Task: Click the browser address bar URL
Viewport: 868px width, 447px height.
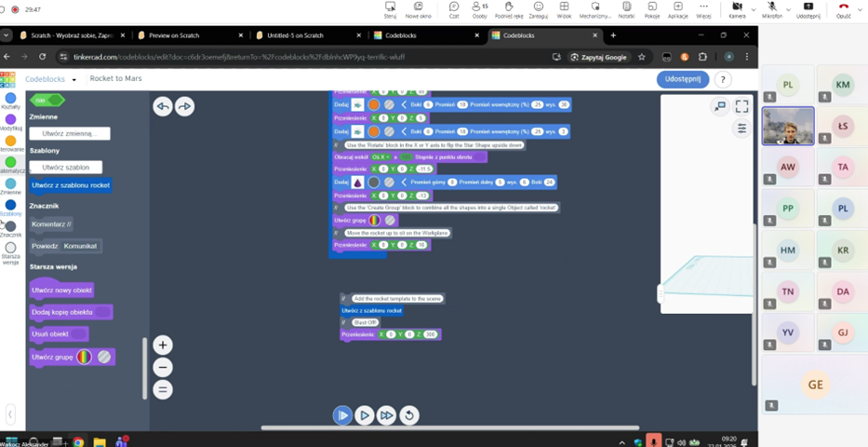Action: click(x=307, y=57)
